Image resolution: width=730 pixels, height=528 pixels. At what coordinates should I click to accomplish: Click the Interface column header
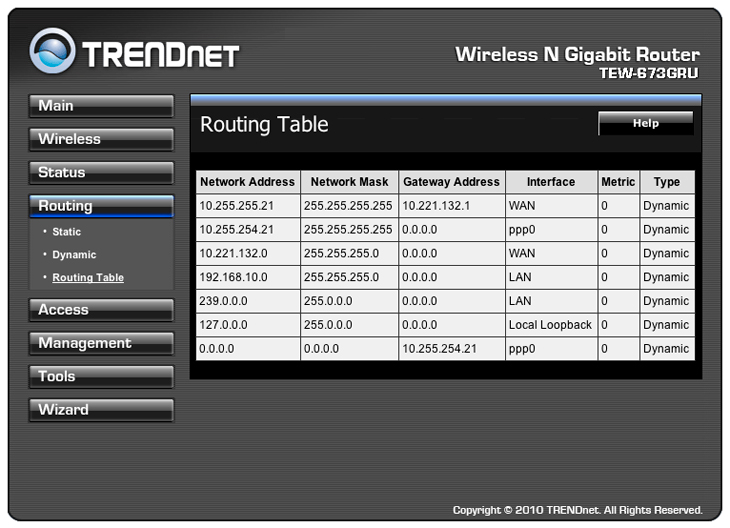(x=551, y=182)
